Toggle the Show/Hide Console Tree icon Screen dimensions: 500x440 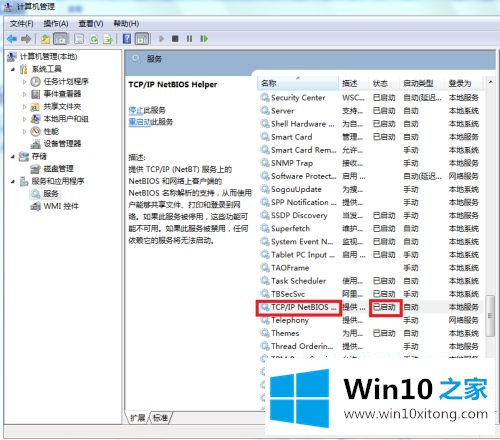61,39
